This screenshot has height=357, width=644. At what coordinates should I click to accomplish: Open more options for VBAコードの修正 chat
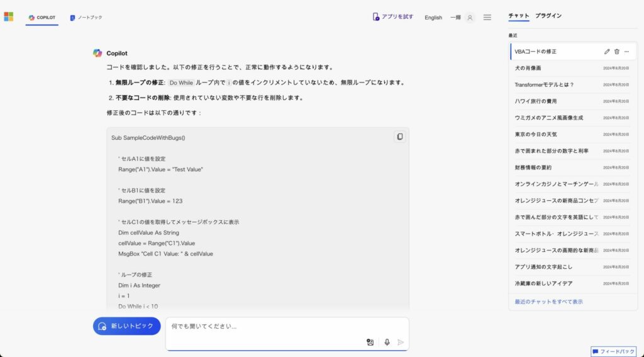[x=626, y=52]
